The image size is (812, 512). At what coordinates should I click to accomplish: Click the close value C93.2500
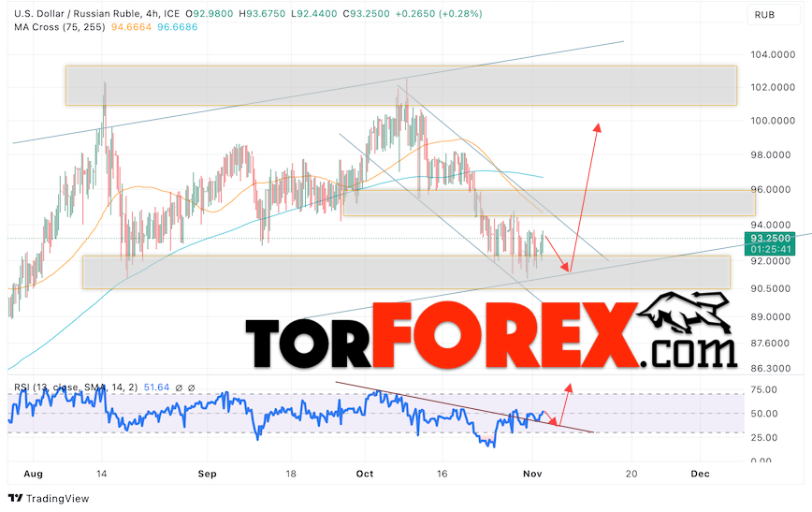(366, 14)
